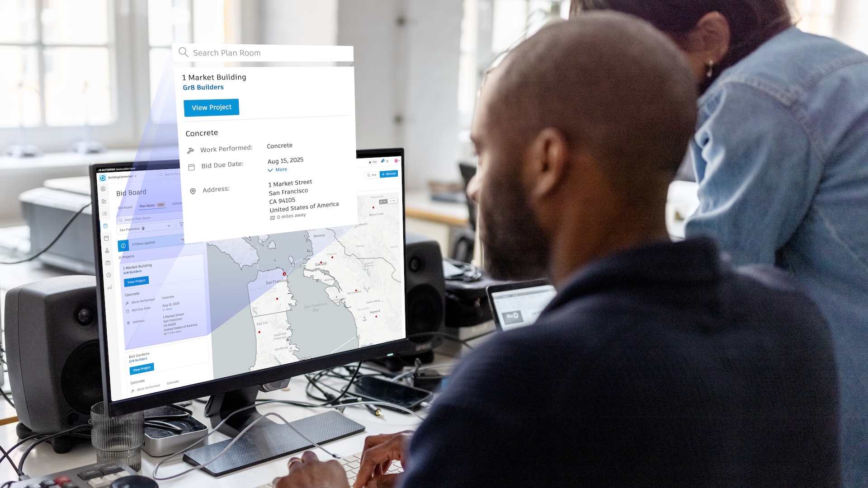The image size is (868, 488).
Task: Click the map marker icon on San Francisco
Action: click(284, 274)
